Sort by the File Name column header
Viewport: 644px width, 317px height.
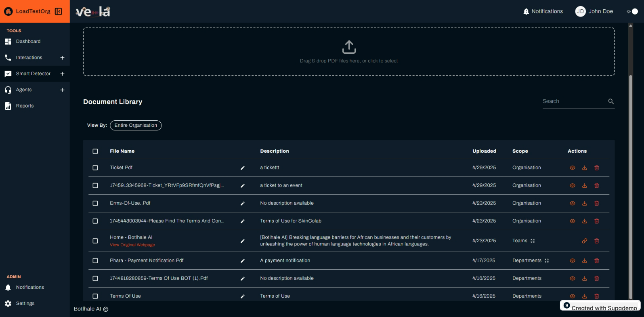click(x=122, y=151)
